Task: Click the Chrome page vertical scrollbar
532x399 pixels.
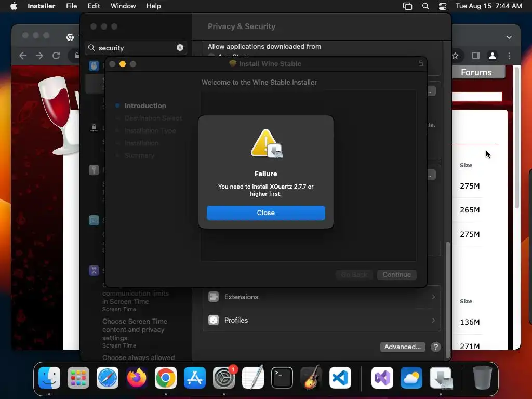Action: (517, 137)
